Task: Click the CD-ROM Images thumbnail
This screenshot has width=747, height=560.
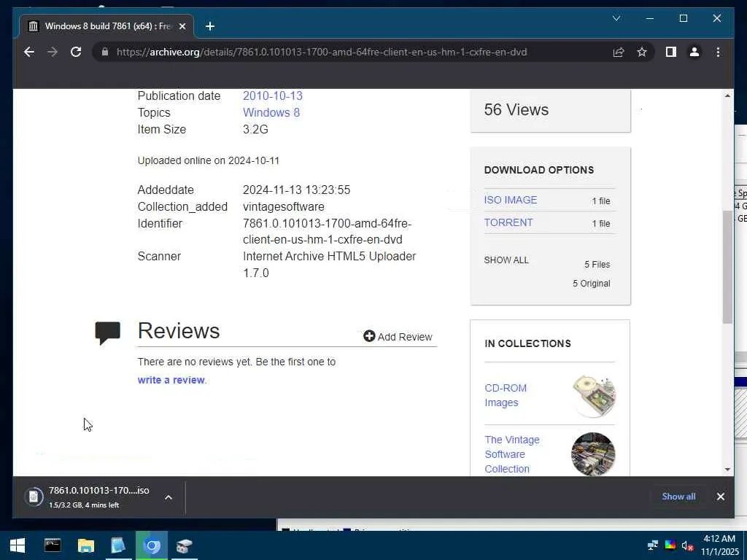Action: point(594,396)
